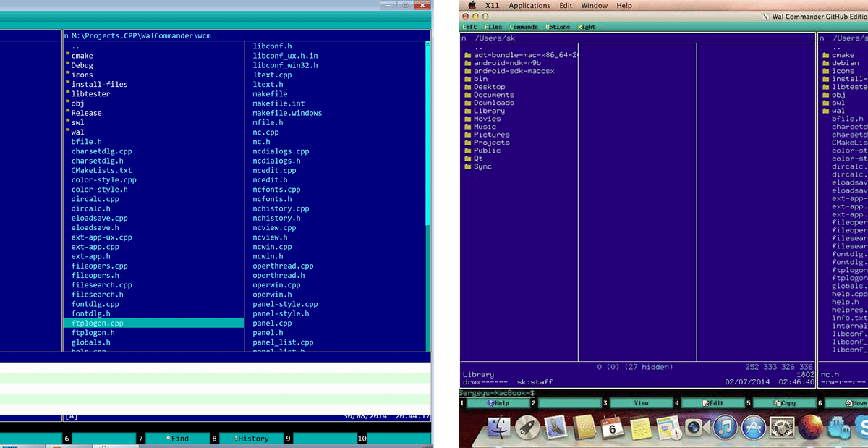This screenshot has height=448, width=868.
Task: Click the F8 History button in the Windows window
Action: pyautogui.click(x=252, y=439)
